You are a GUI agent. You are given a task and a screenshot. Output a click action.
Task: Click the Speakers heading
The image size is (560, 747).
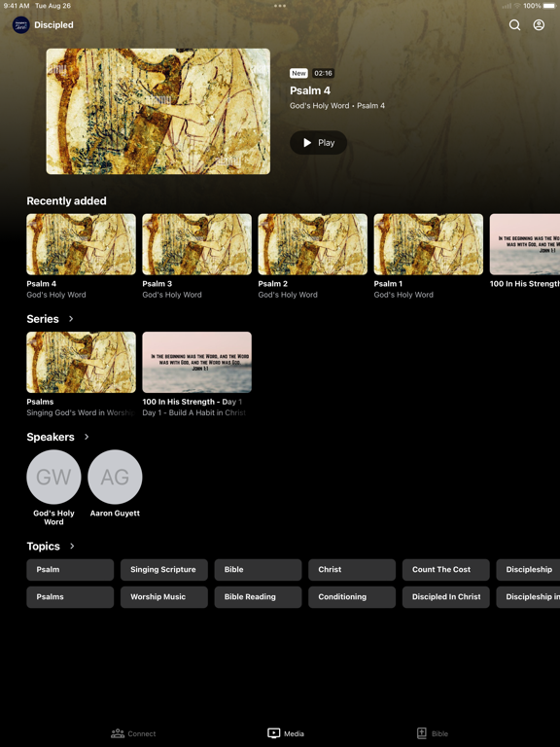(x=51, y=437)
